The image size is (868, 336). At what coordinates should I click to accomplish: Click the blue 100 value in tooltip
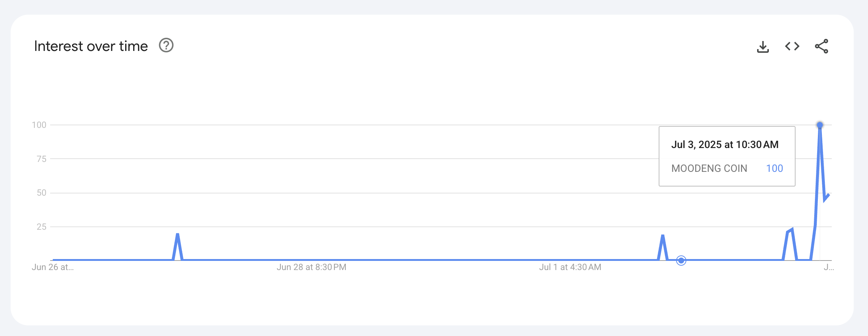[x=774, y=168]
